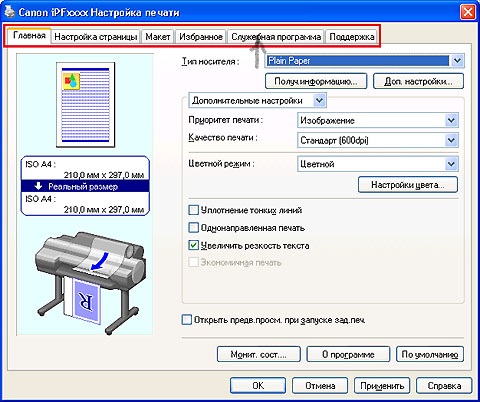
Task: Open the Приоритет печати dropdown
Action: pos(378,120)
